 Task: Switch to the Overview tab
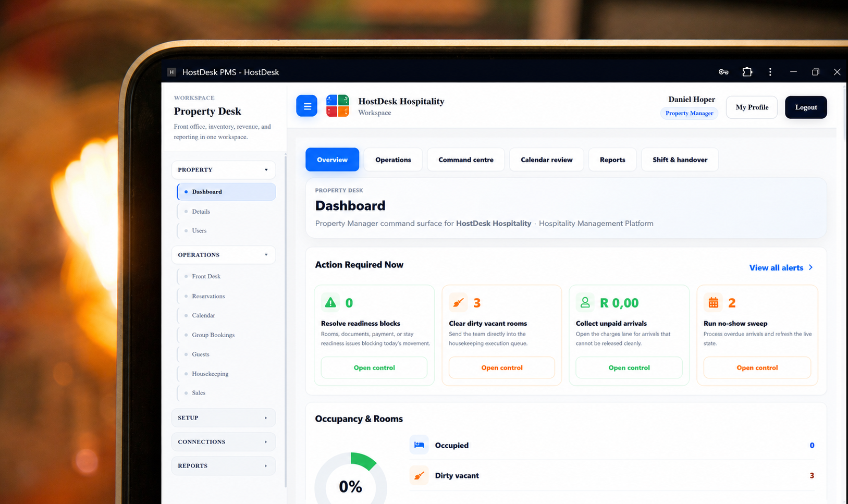332,159
